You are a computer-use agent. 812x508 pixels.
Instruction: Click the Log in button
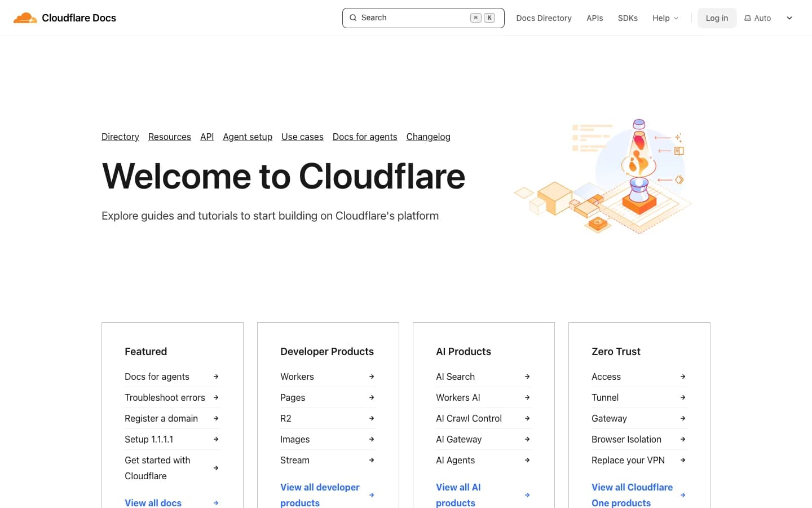[x=717, y=18]
